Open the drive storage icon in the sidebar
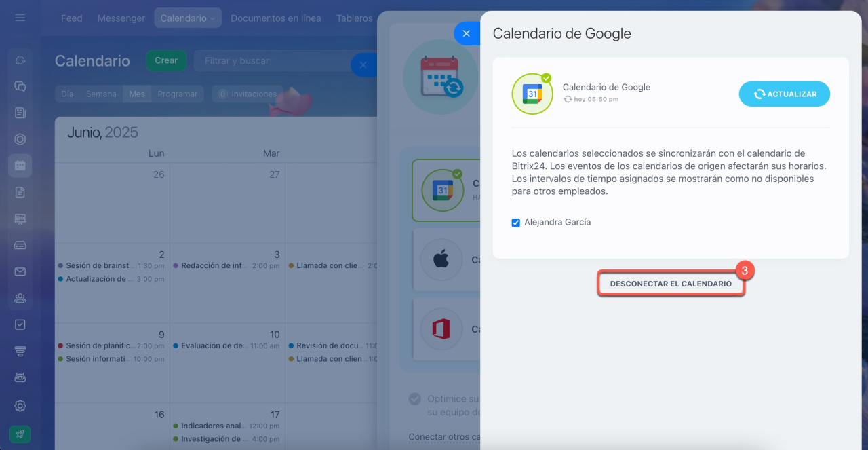The image size is (868, 450). pyautogui.click(x=20, y=245)
